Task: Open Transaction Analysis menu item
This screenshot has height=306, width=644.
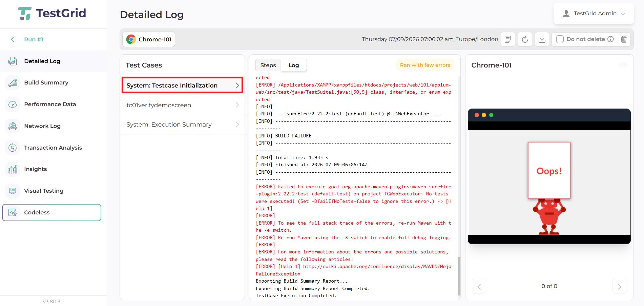Action: [53, 148]
